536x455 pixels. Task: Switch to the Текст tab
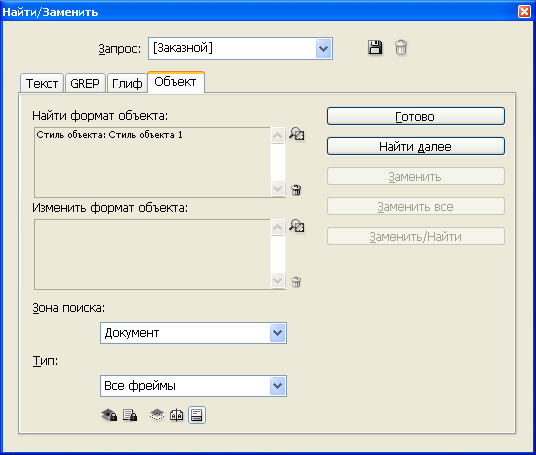[x=42, y=83]
